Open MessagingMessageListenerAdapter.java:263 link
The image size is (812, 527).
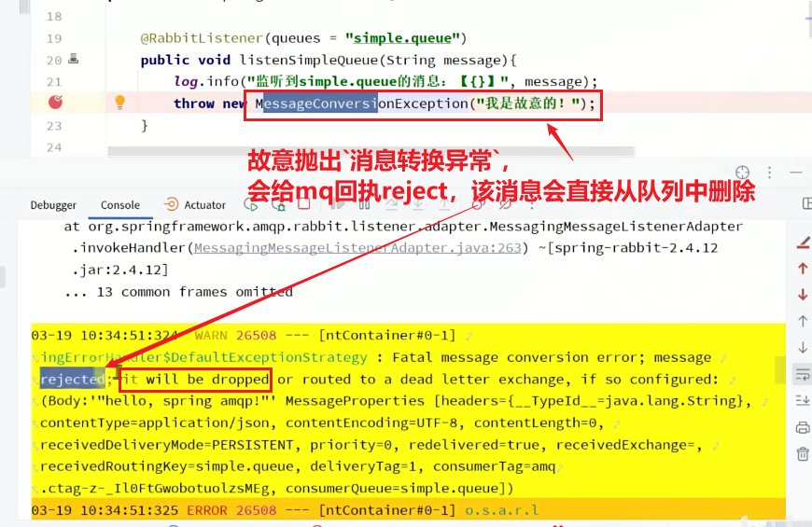tap(357, 248)
